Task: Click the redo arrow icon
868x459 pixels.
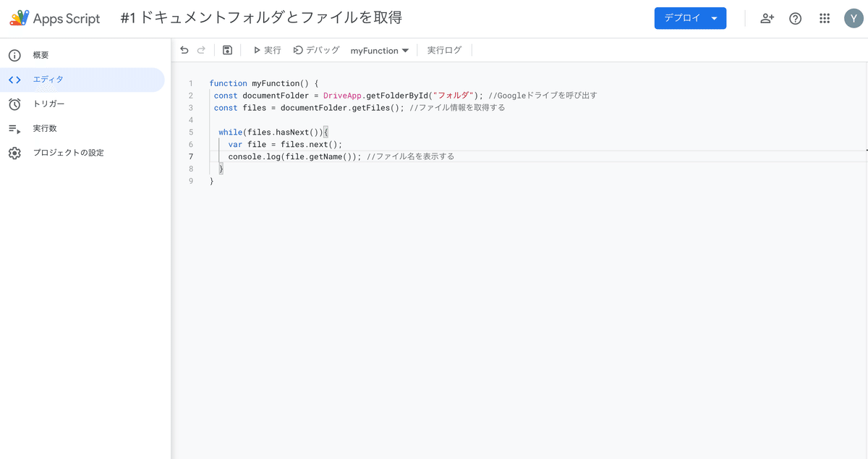Action: pyautogui.click(x=201, y=50)
